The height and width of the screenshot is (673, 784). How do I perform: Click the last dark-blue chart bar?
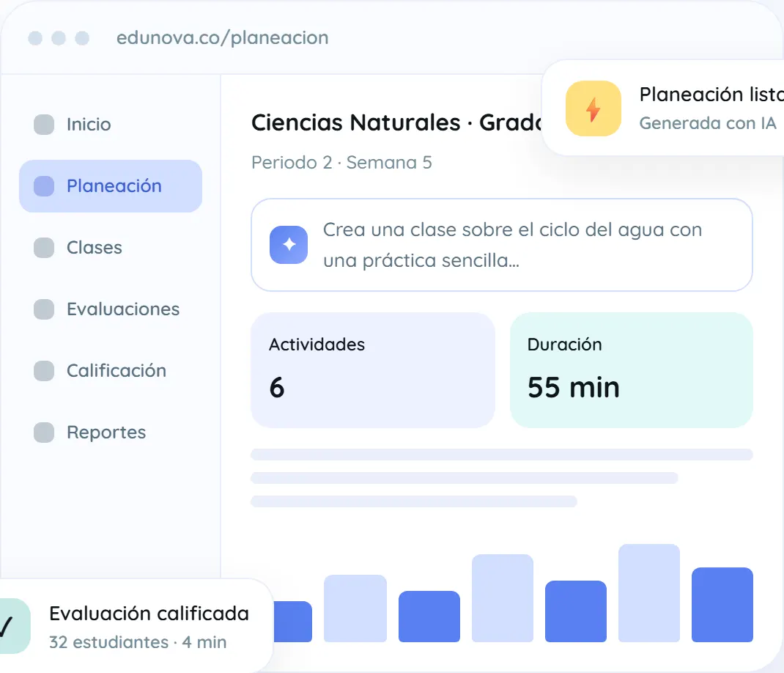[722, 604]
